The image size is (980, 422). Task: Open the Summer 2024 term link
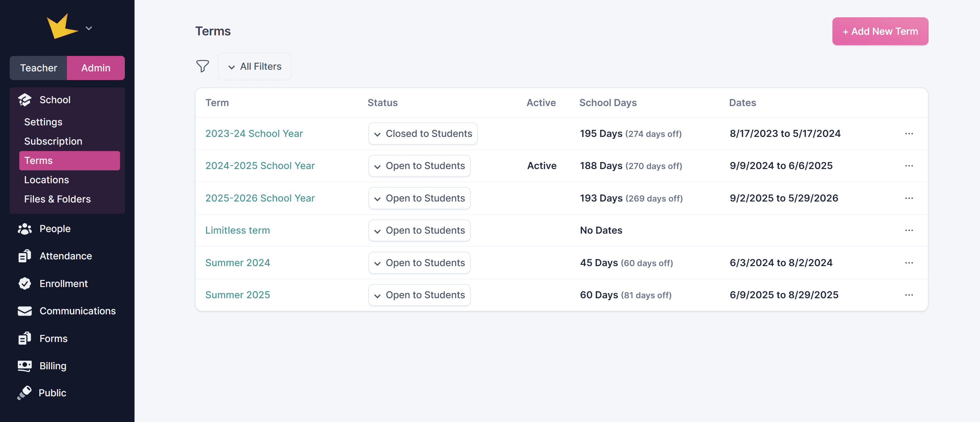pos(238,263)
